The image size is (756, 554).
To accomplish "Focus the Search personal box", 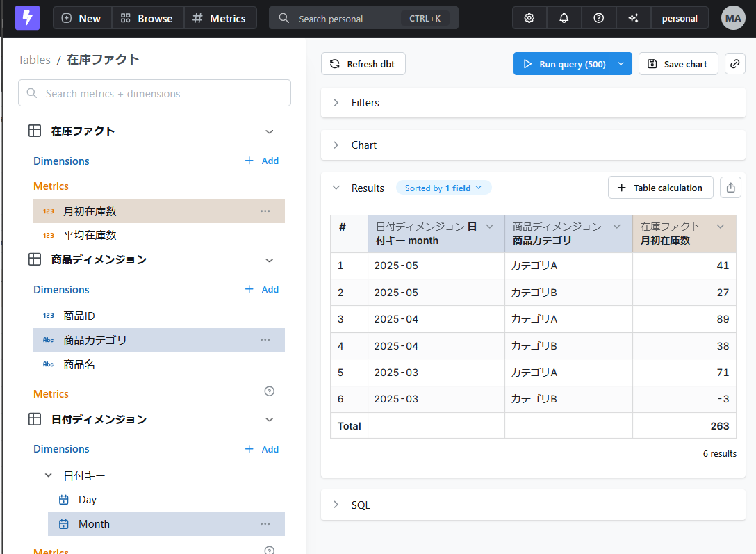I will 363,18.
